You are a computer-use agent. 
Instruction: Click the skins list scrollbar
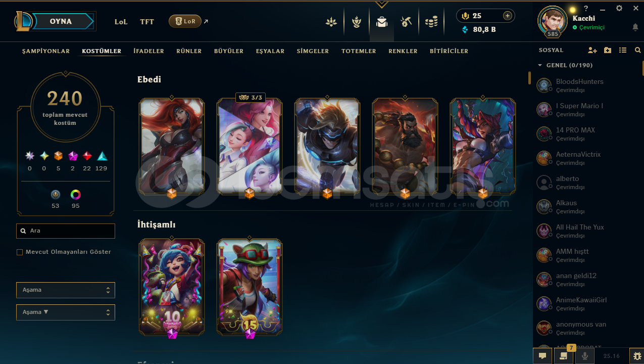click(x=529, y=78)
